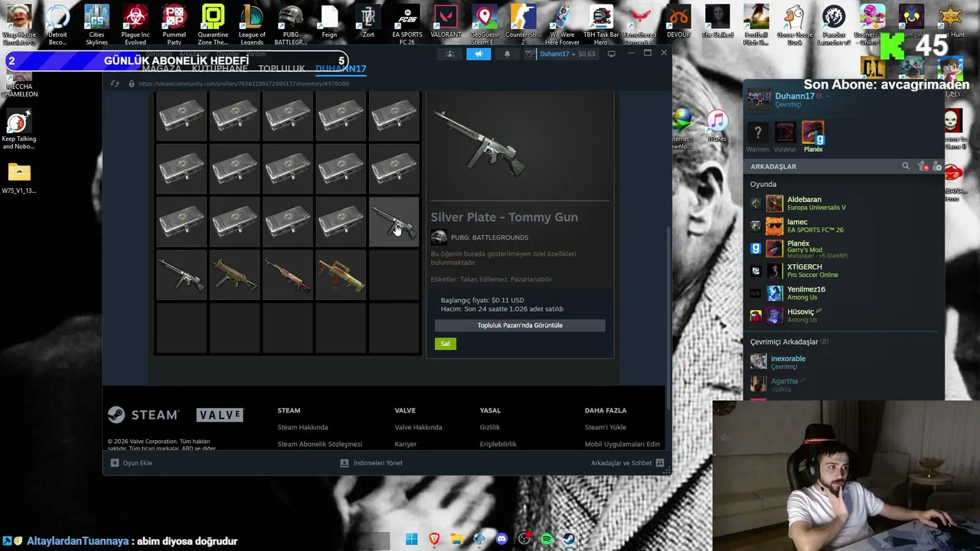Open the Brave browser taskbar icon
Image resolution: width=980 pixels, height=551 pixels.
click(x=434, y=540)
